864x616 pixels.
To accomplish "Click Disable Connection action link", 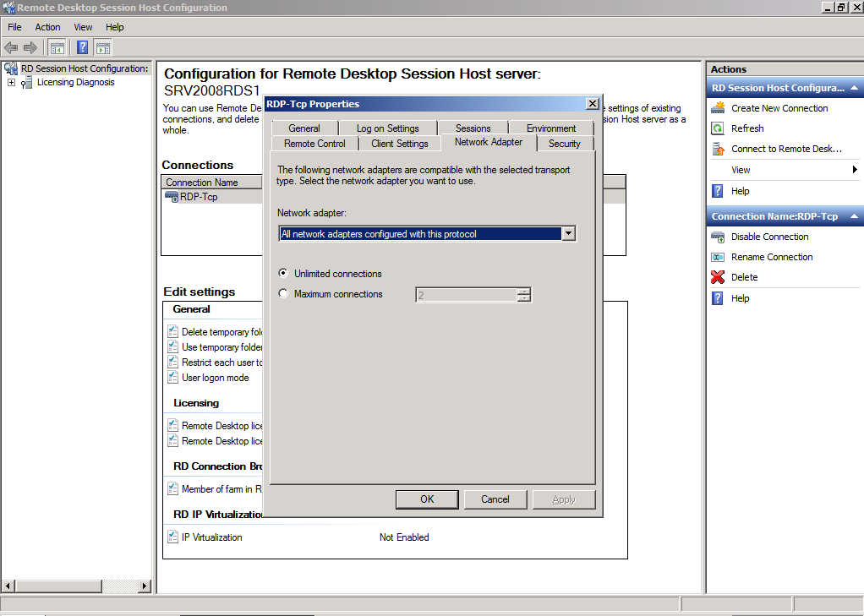I will 770,237.
